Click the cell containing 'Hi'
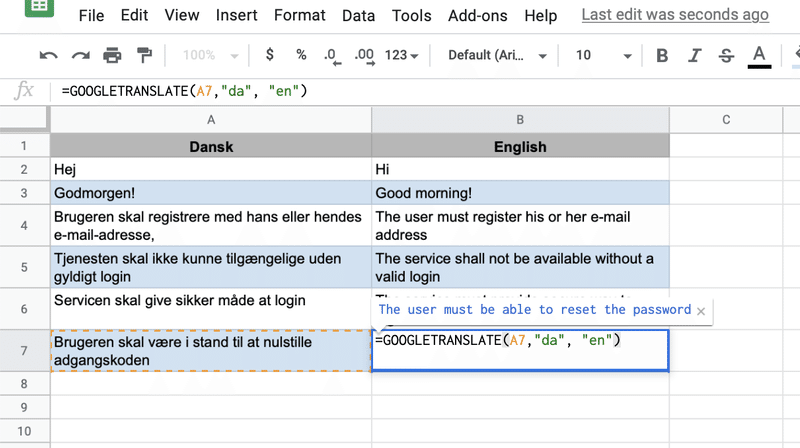 pyautogui.click(x=520, y=169)
